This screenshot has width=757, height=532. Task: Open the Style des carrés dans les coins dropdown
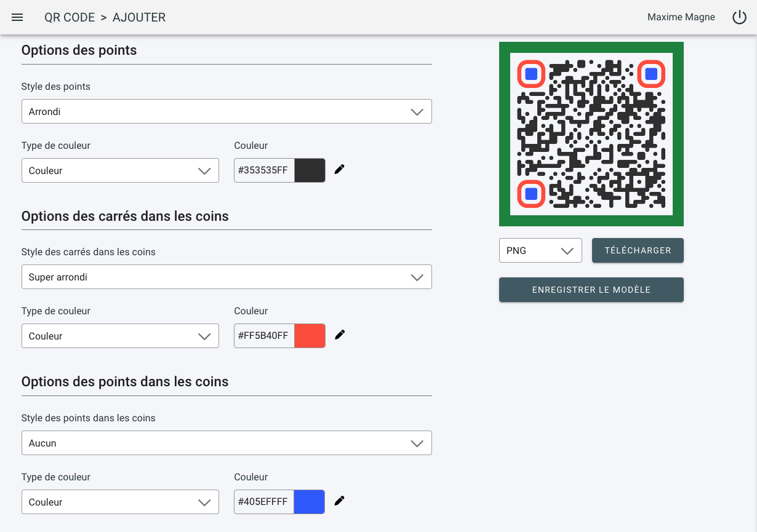pyautogui.click(x=226, y=277)
